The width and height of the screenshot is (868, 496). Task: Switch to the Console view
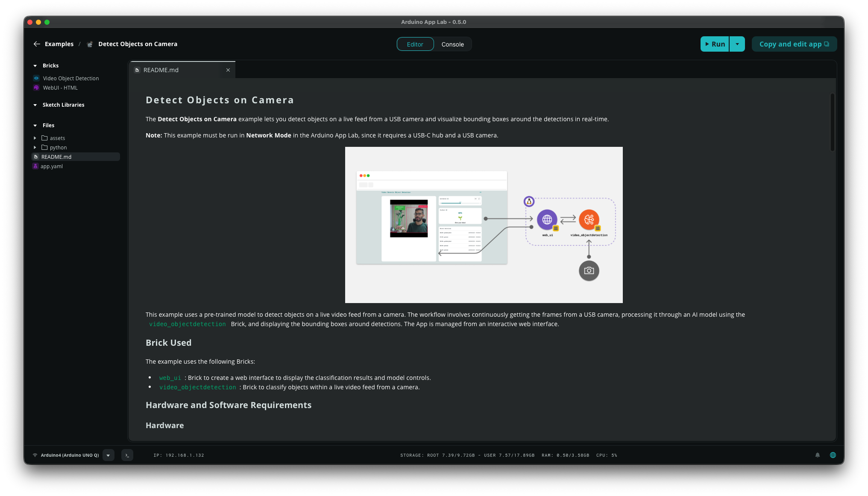coord(452,44)
